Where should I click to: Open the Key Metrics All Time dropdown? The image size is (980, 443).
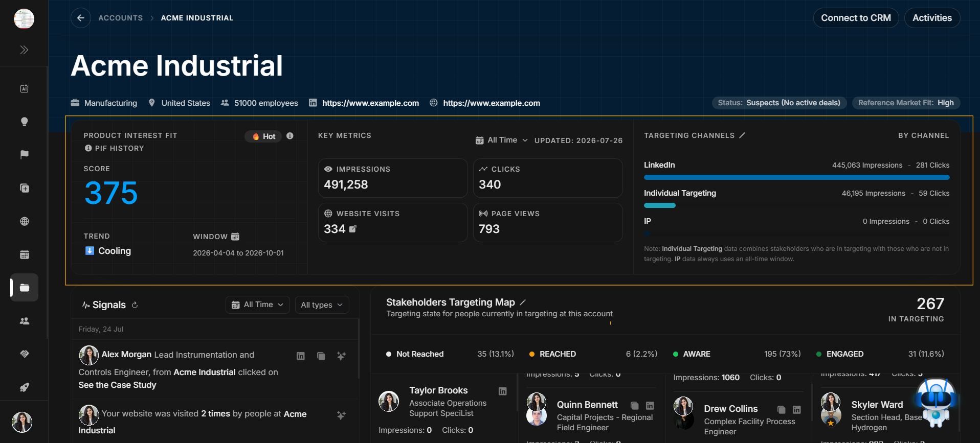click(502, 140)
